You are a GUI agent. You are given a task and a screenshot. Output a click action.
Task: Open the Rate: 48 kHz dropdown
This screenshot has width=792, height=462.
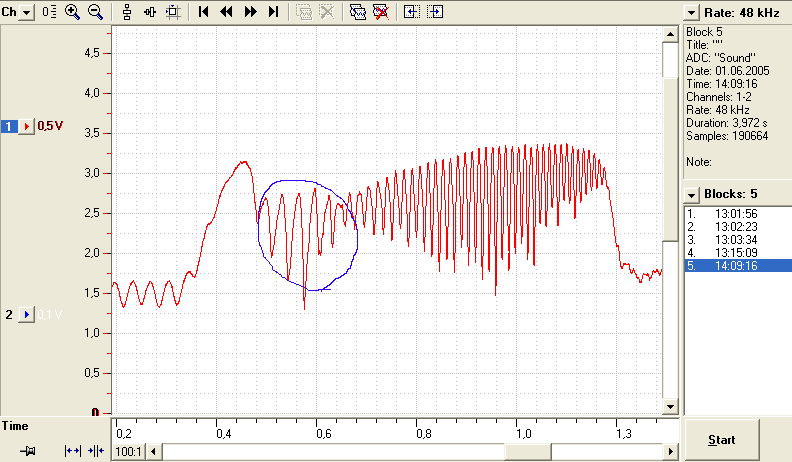[690, 13]
